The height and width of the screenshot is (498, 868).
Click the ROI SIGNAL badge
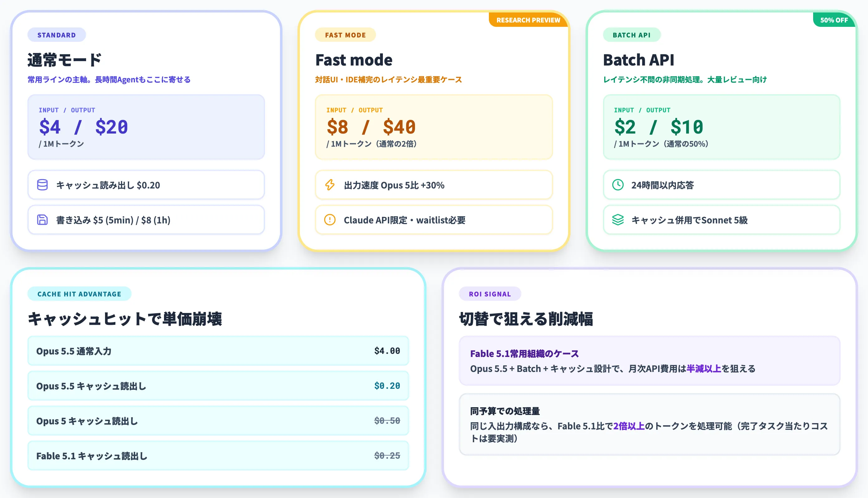[490, 294]
